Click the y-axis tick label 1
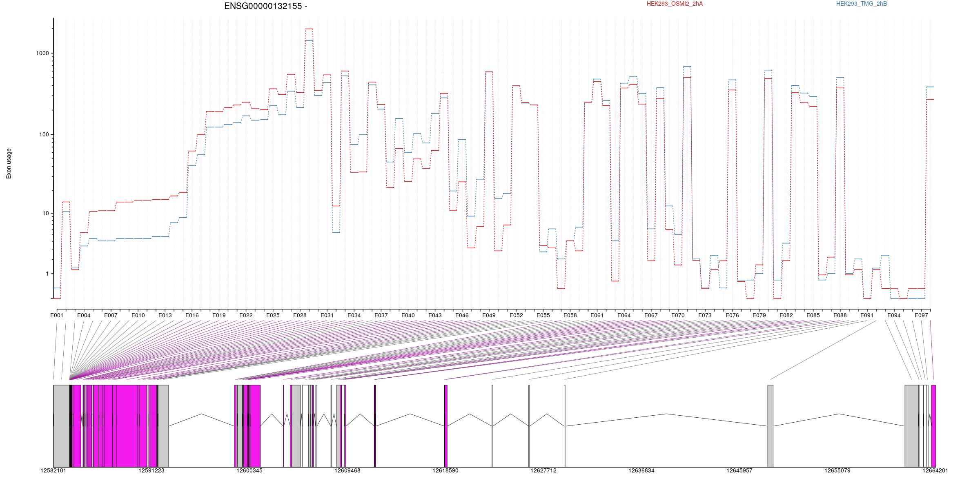980x490 pixels. [x=47, y=274]
